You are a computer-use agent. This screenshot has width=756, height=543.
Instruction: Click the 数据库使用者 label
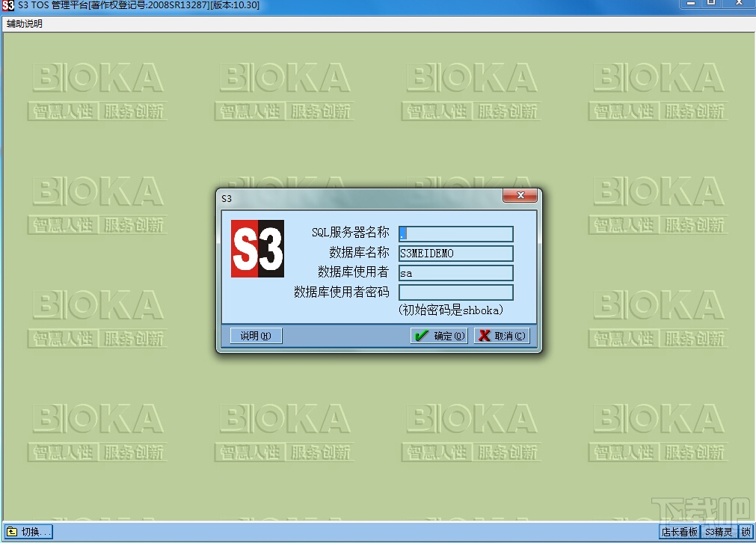click(x=353, y=272)
